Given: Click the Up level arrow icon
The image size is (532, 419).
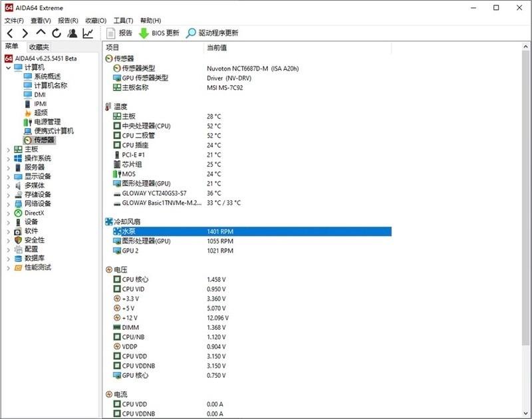Looking at the screenshot, I should pyautogui.click(x=41, y=33).
